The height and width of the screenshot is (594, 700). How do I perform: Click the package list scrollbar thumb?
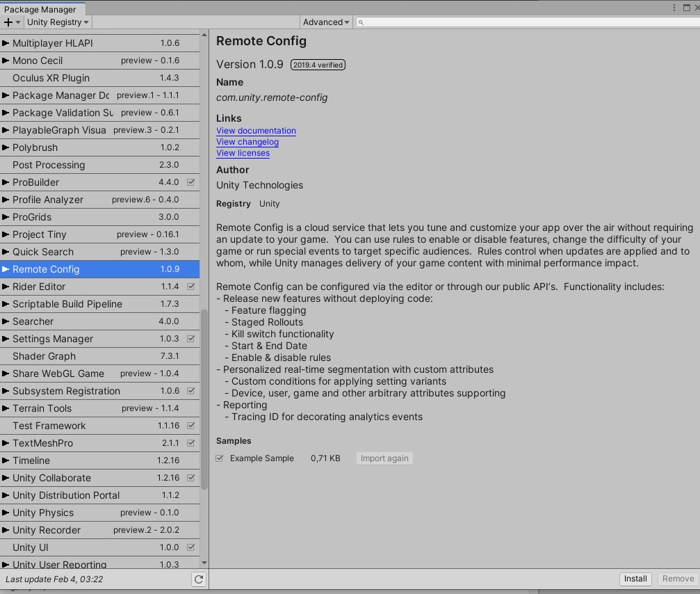pos(204,400)
